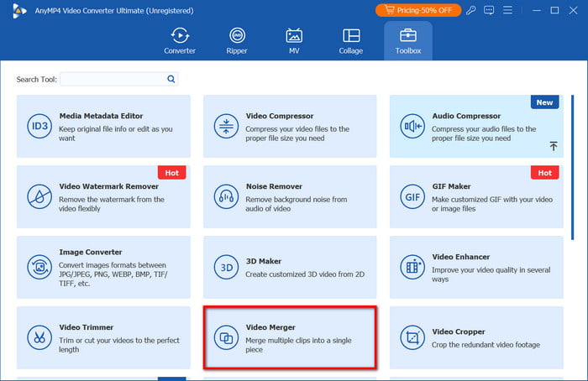Open Video Compressor title text

(x=280, y=116)
